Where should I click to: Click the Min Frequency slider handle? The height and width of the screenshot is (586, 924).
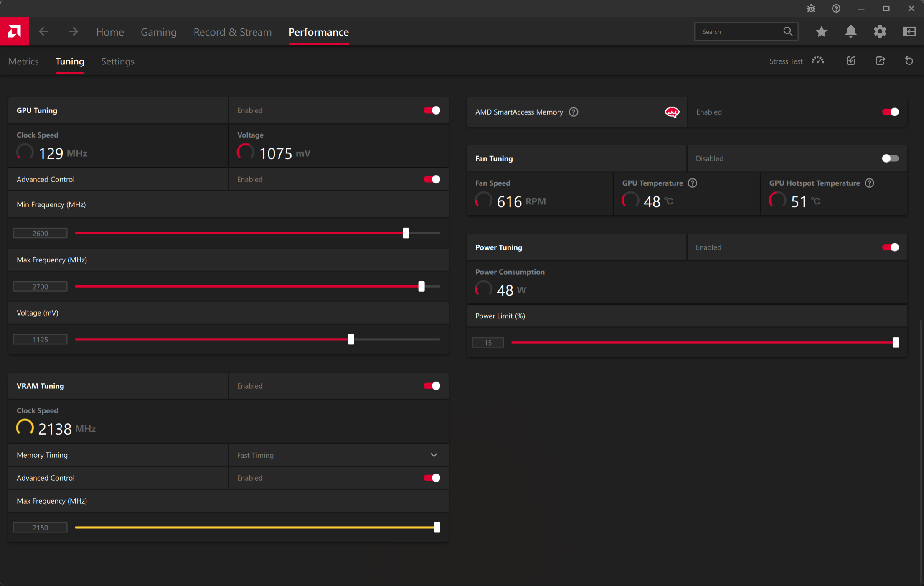click(406, 233)
